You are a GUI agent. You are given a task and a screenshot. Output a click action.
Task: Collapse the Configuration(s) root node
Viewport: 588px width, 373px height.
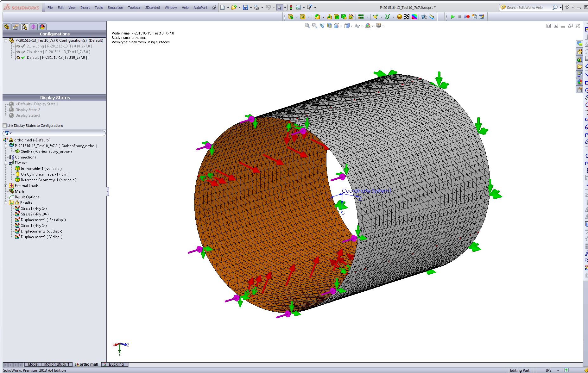(5, 40)
